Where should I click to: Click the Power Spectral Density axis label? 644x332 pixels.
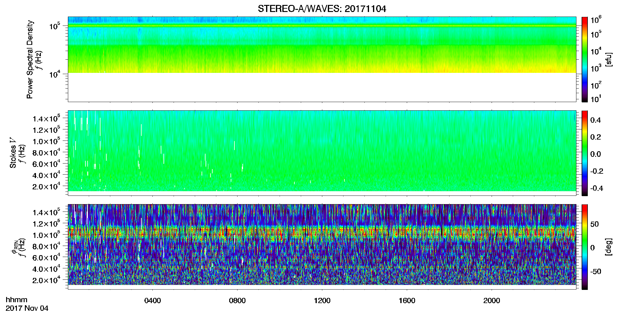pyautogui.click(x=30, y=59)
